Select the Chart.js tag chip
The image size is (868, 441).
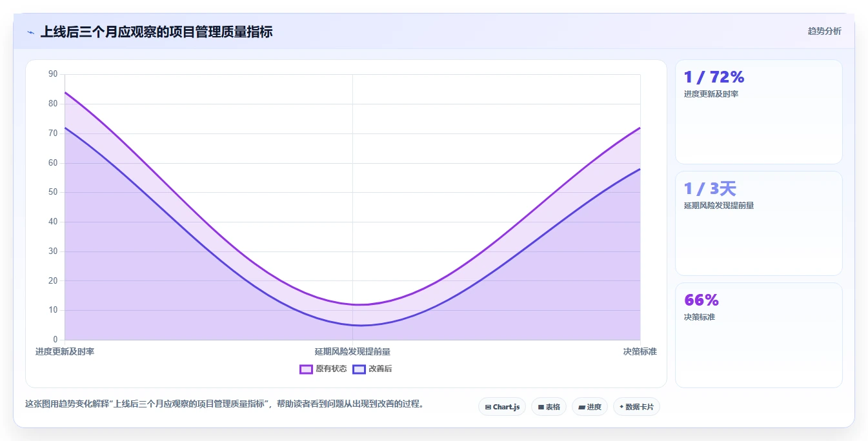(x=502, y=407)
